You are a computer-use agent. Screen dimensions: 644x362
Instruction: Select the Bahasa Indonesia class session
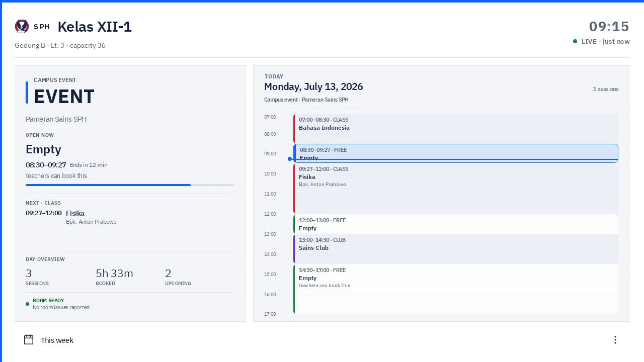point(456,128)
